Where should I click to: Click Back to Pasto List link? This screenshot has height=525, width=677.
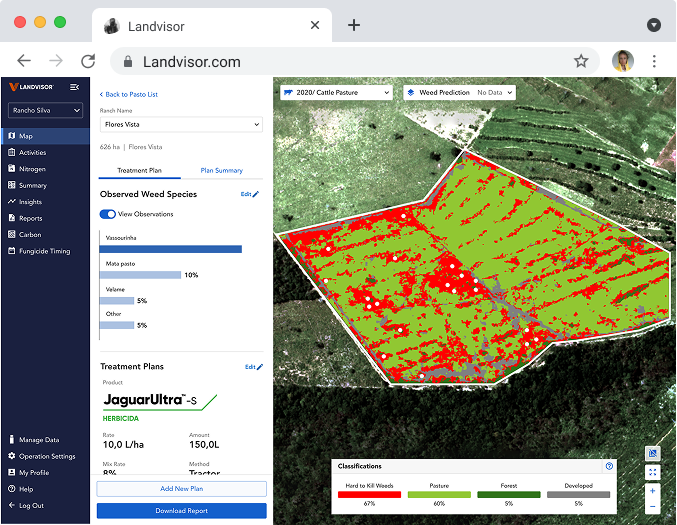129,94
